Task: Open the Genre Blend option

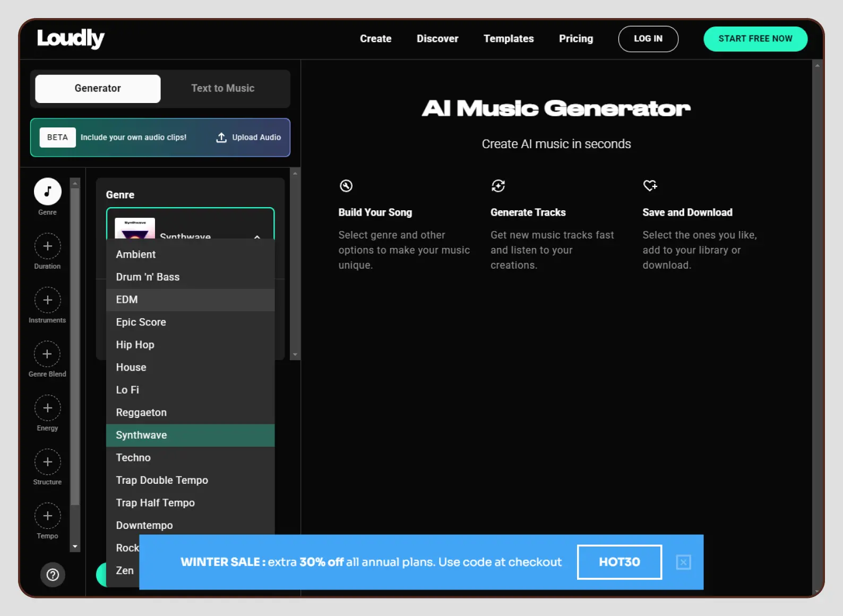Action: click(x=48, y=354)
